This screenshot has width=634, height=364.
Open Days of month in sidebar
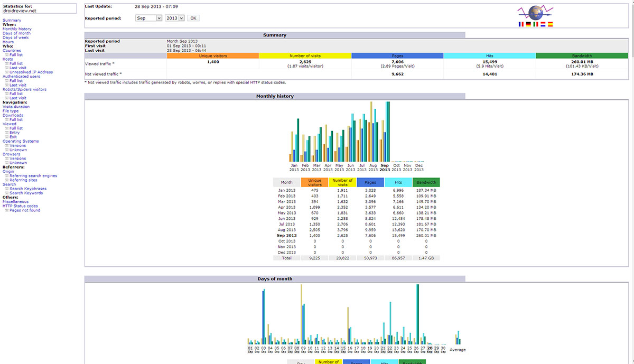click(16, 33)
